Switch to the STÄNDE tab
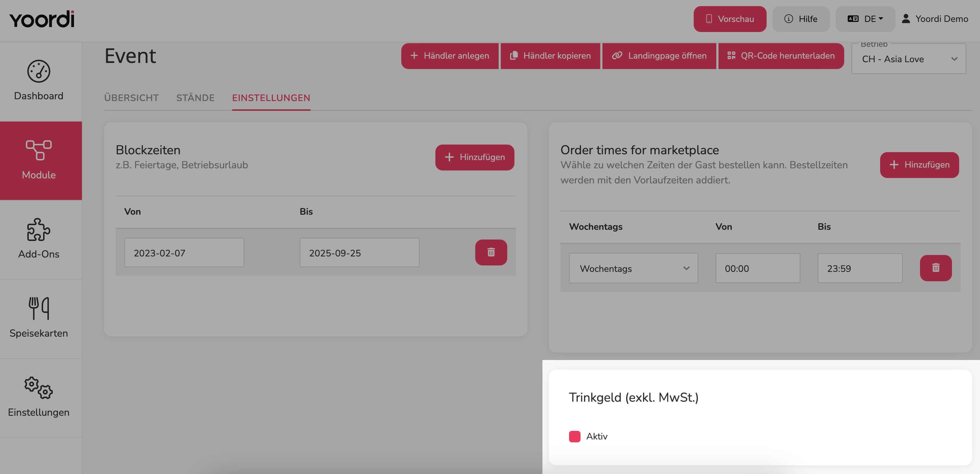980x474 pixels. click(195, 98)
